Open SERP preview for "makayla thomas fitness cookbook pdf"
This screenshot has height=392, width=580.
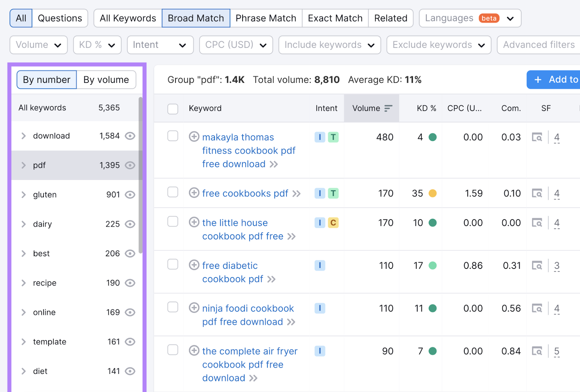(x=537, y=137)
